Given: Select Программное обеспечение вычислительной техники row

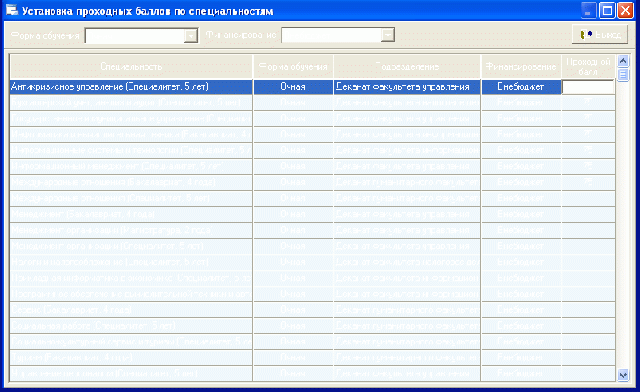Looking at the screenshot, I should coord(312,294).
